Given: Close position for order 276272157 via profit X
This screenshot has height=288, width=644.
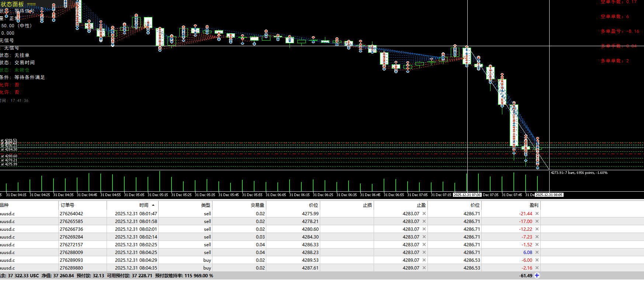Looking at the screenshot, I should 537,244.
